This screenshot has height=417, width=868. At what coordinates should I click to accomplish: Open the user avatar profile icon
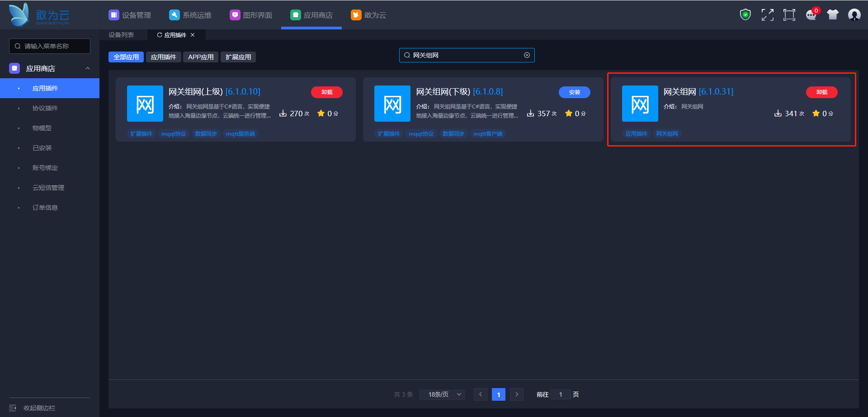tap(854, 15)
